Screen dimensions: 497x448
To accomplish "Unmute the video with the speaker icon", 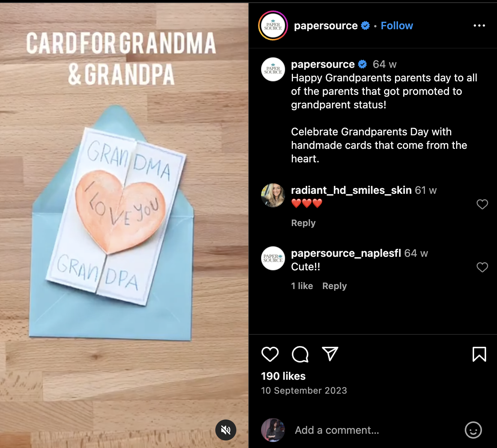I will (x=226, y=430).
